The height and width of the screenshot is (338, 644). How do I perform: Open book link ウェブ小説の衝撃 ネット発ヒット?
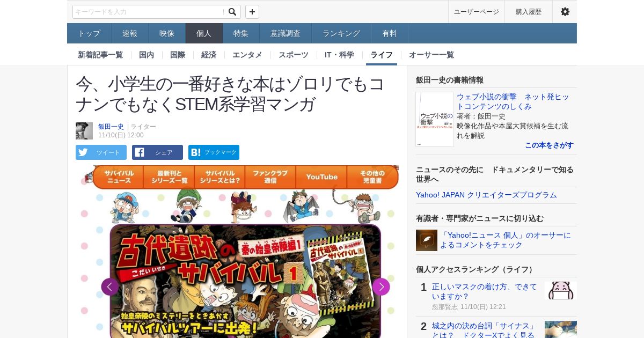coord(513,101)
